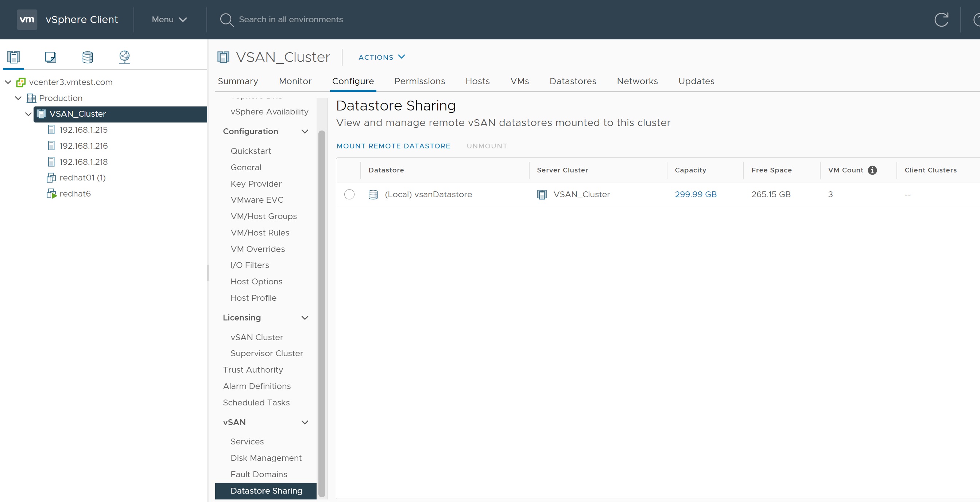980x502 pixels.
Task: Collapse the vcenter3.vmtest.com tree node
Action: pyautogui.click(x=8, y=82)
